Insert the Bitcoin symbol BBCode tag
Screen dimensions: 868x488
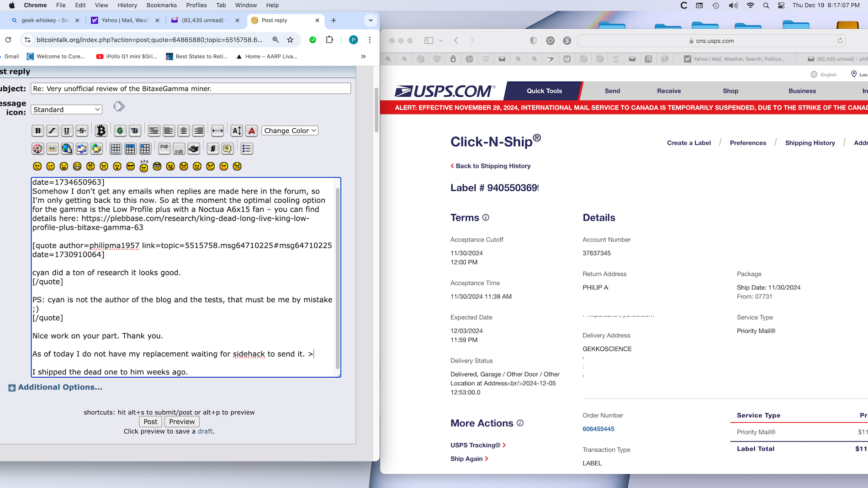pos(101,131)
